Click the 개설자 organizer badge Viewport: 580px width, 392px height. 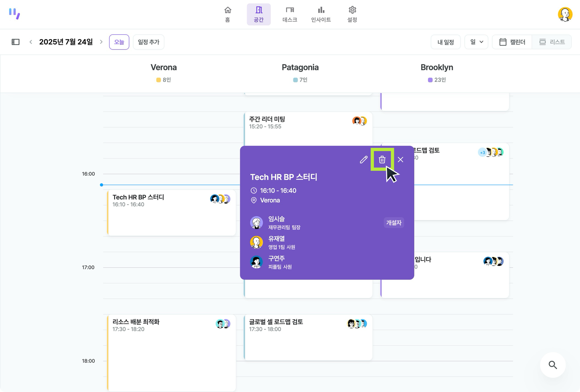click(394, 223)
